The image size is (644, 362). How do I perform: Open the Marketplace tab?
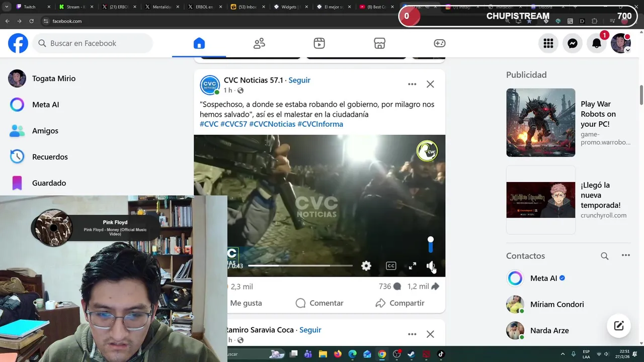(x=379, y=43)
